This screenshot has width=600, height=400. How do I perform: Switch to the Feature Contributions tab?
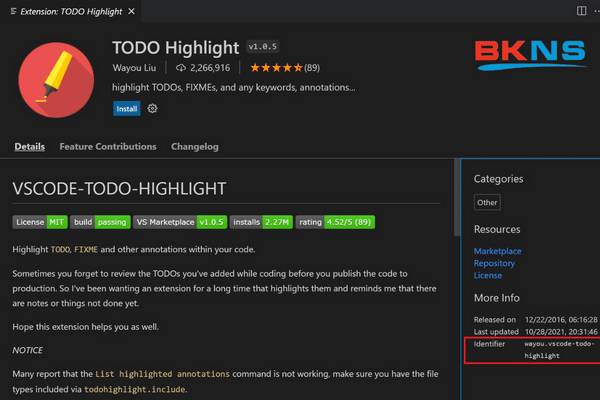pyautogui.click(x=108, y=147)
